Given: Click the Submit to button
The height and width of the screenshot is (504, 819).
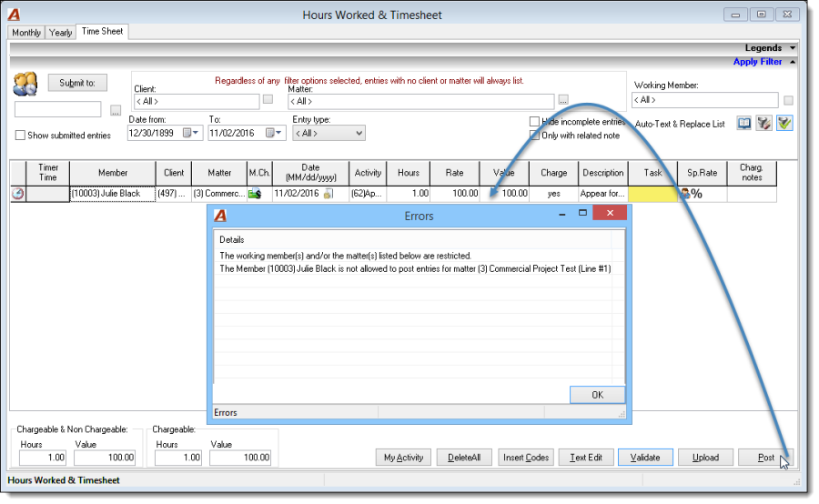Looking at the screenshot, I should click(77, 83).
